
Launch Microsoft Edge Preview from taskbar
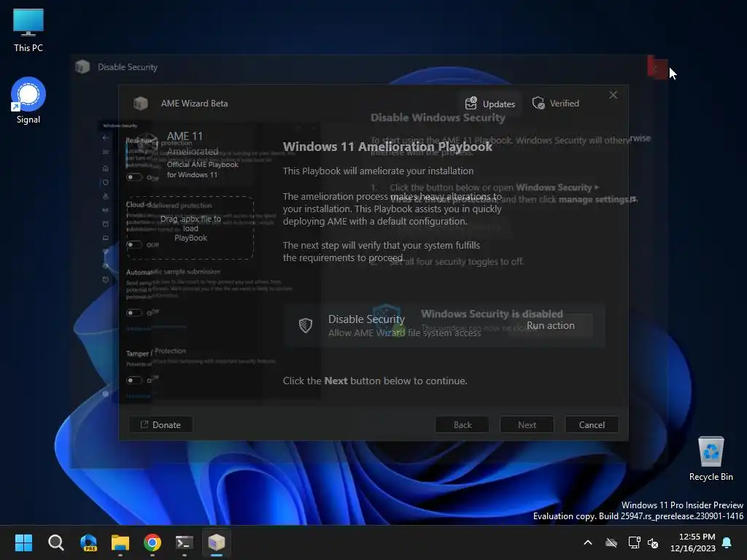88,542
